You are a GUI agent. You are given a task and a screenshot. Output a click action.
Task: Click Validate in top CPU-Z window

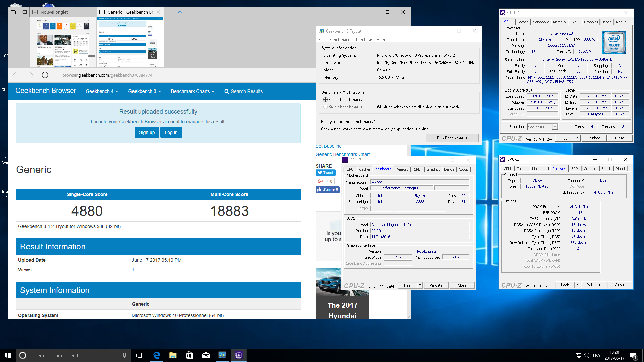click(x=594, y=138)
